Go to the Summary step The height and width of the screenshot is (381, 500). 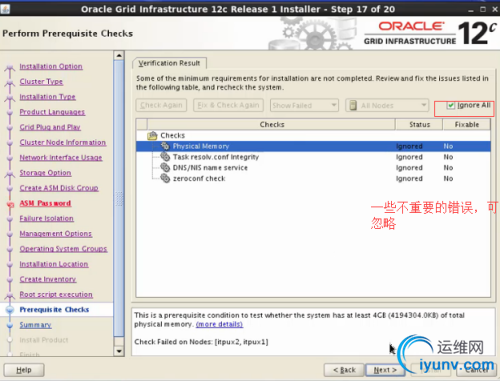35,325
